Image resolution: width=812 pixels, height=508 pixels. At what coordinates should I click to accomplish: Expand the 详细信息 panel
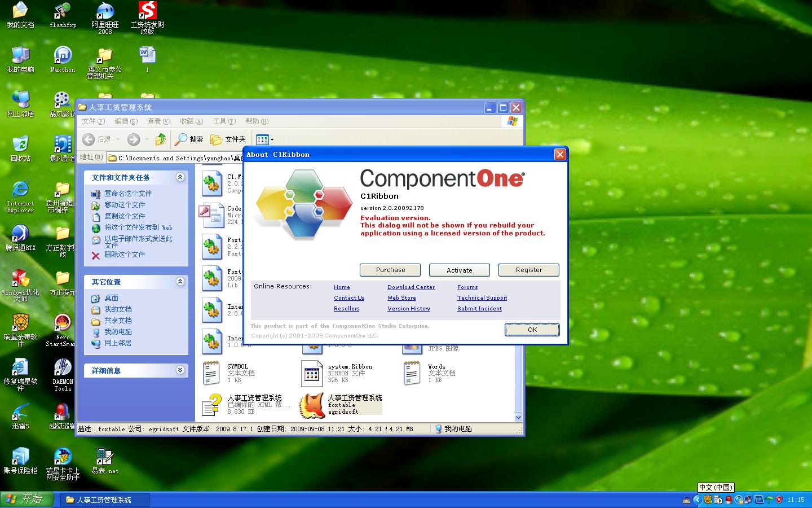(180, 370)
